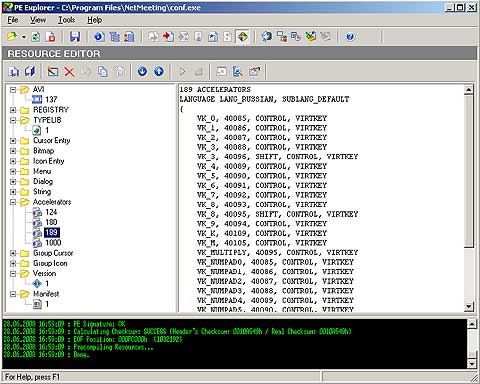
Task: Click the code pane vertical scrollbar thumb
Action: pyautogui.click(x=469, y=171)
